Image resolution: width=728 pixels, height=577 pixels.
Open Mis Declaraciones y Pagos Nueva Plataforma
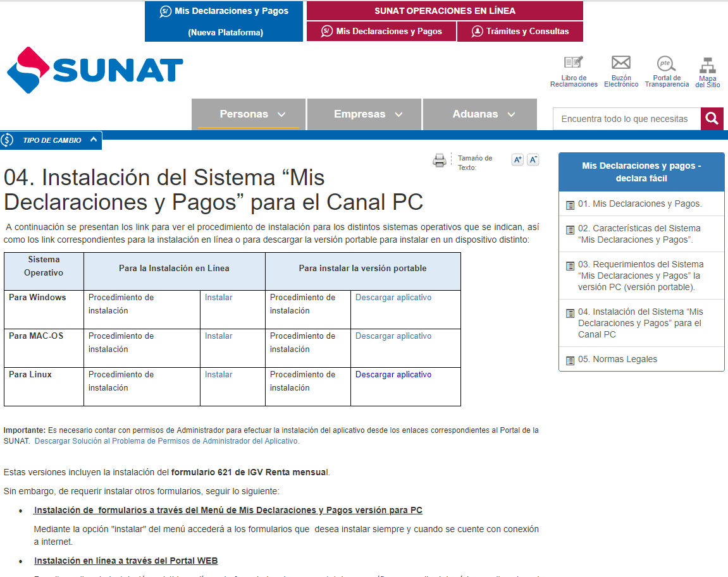click(x=223, y=19)
